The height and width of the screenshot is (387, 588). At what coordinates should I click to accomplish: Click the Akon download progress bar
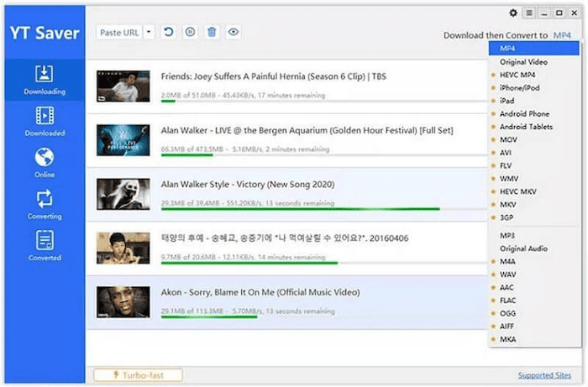click(324, 316)
